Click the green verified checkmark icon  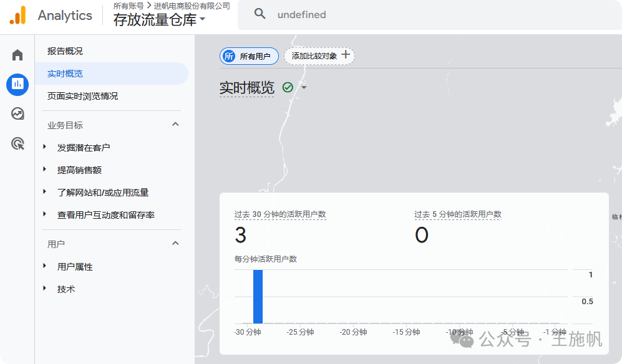[288, 87]
